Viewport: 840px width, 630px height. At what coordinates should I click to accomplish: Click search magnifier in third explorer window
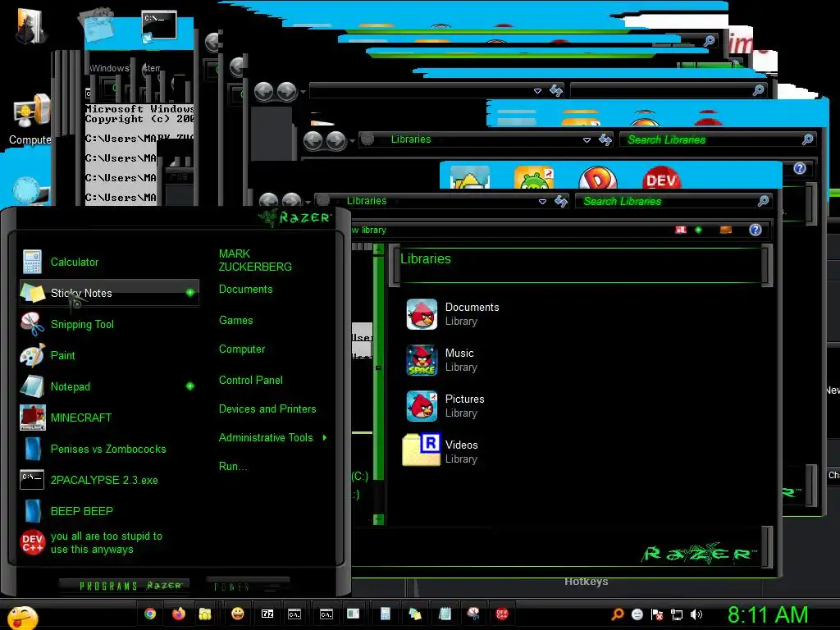(759, 90)
